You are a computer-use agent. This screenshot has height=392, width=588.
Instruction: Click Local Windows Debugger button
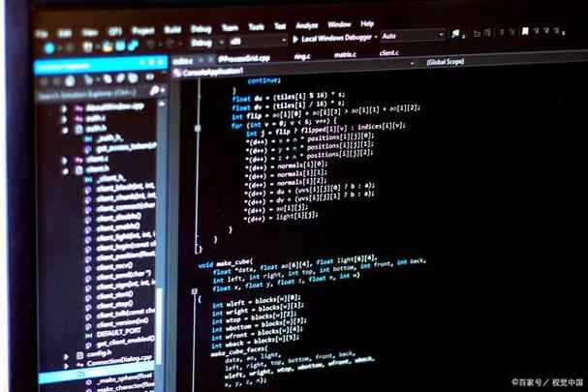pos(336,38)
